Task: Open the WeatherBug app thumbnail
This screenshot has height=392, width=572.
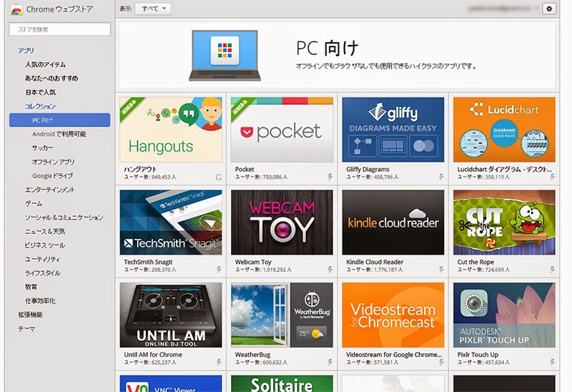Action: point(282,315)
